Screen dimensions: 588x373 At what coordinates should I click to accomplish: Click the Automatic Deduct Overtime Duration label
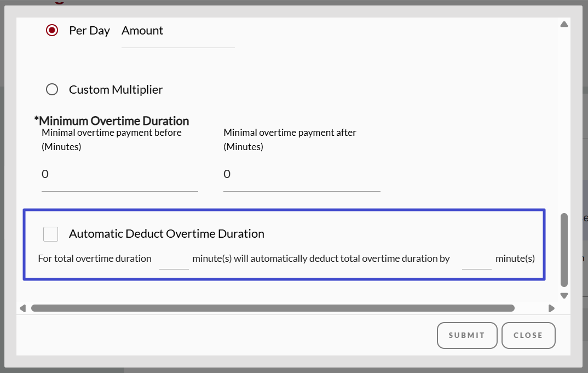tap(166, 234)
